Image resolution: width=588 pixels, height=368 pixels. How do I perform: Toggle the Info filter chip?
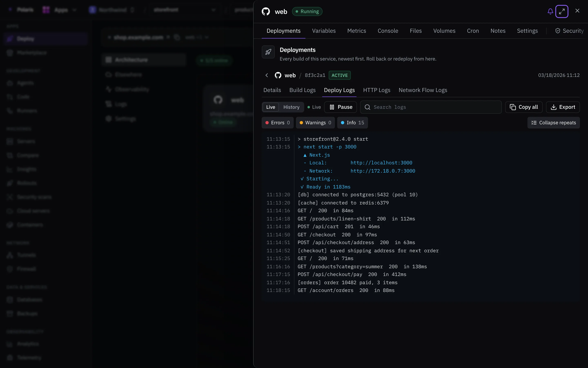(x=352, y=123)
